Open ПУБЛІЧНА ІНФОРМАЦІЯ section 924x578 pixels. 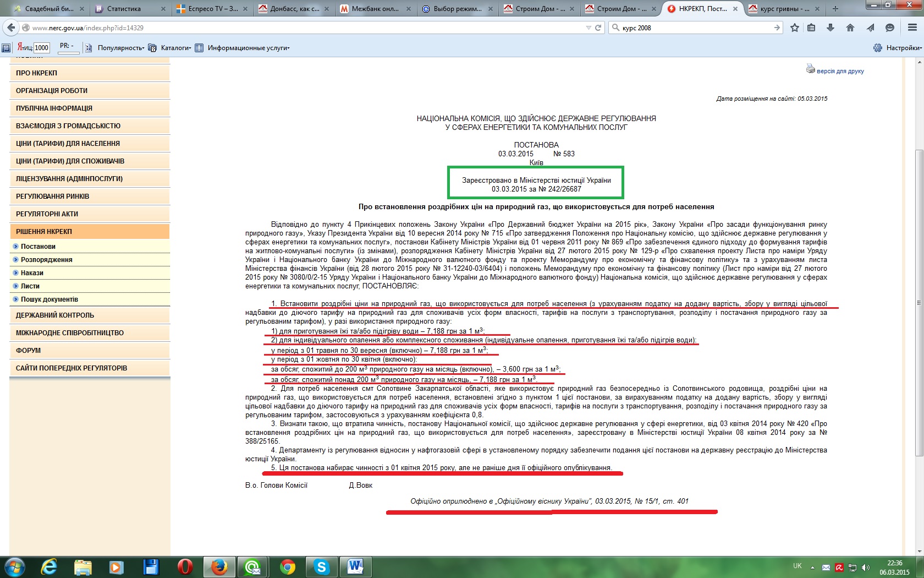coord(90,108)
